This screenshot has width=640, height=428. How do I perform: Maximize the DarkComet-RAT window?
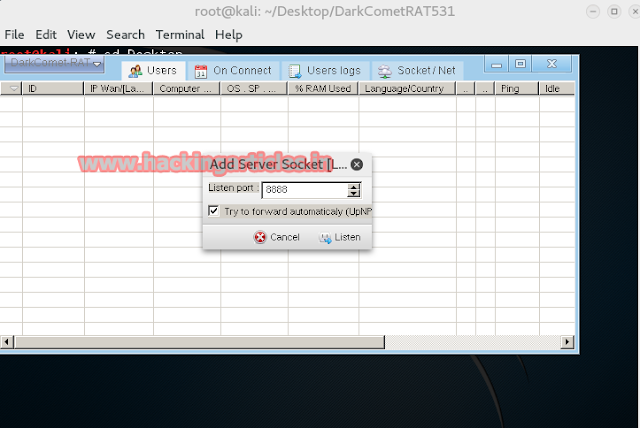click(520, 64)
